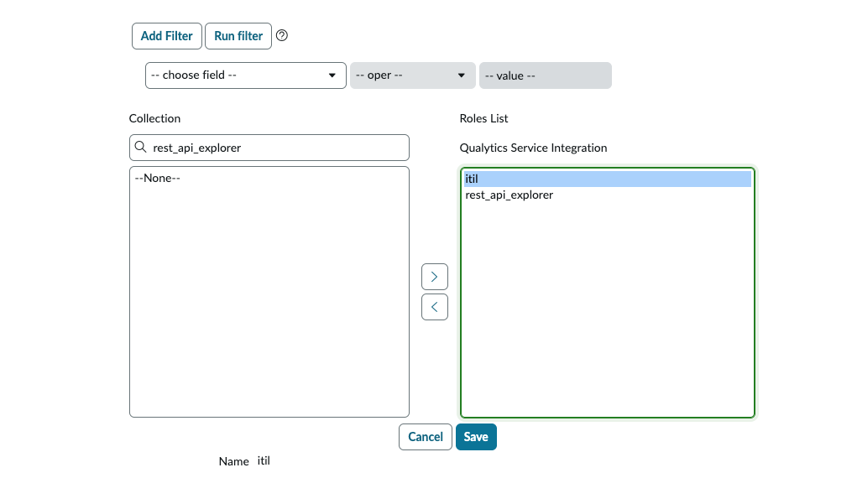Screen dimensions: 857x504
Task: Select '--None--' in the Collection list
Action: click(x=158, y=178)
